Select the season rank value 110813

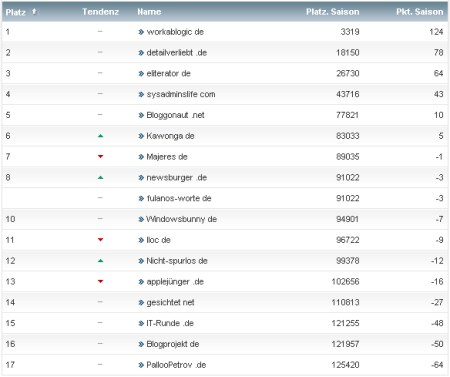click(345, 302)
